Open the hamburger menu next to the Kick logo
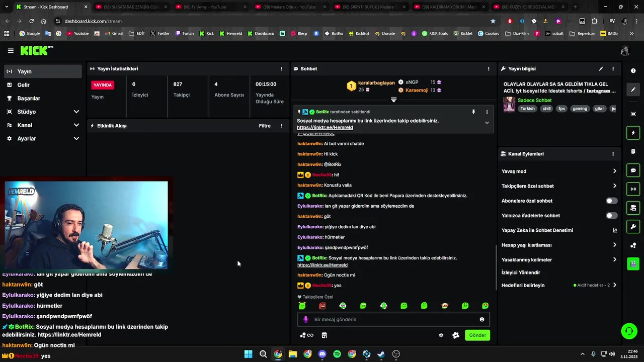 pyautogui.click(x=11, y=51)
